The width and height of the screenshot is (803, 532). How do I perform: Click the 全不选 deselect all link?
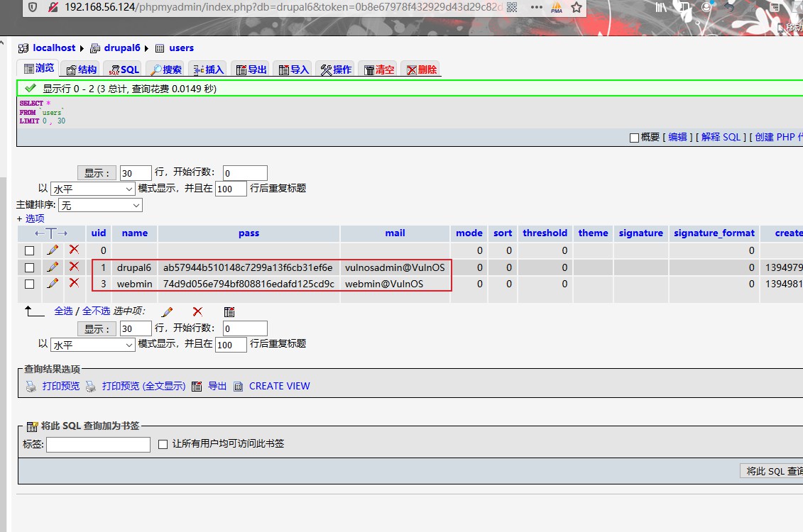[x=97, y=311]
